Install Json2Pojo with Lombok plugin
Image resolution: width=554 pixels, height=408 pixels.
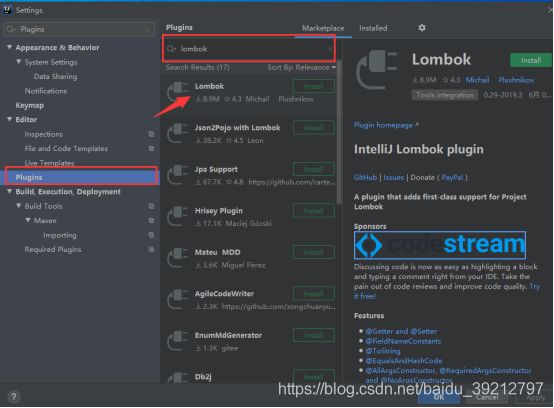(314, 128)
